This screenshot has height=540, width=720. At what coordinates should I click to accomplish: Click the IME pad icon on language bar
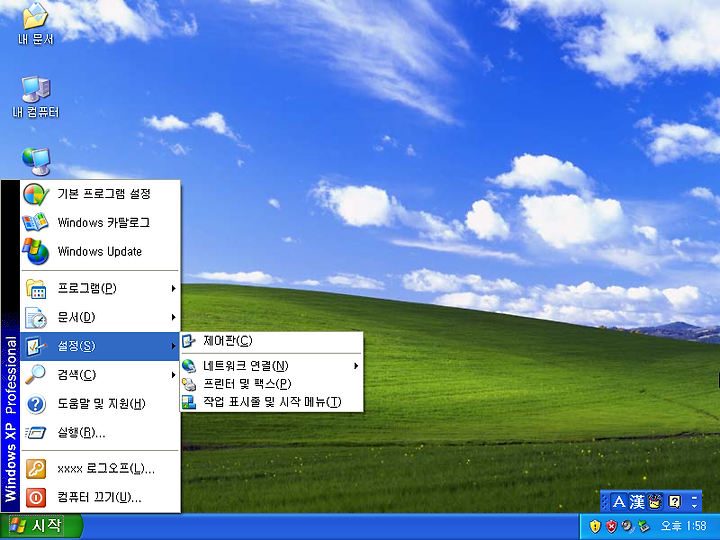tap(655, 502)
